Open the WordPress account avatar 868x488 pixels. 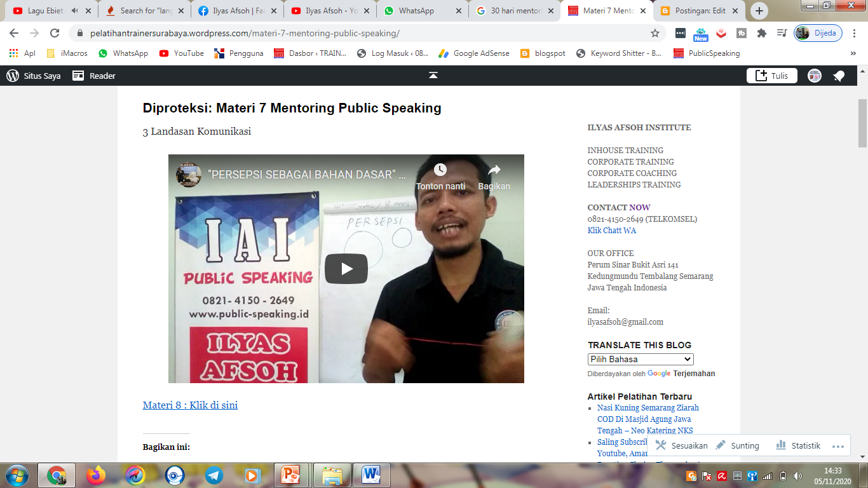(815, 76)
